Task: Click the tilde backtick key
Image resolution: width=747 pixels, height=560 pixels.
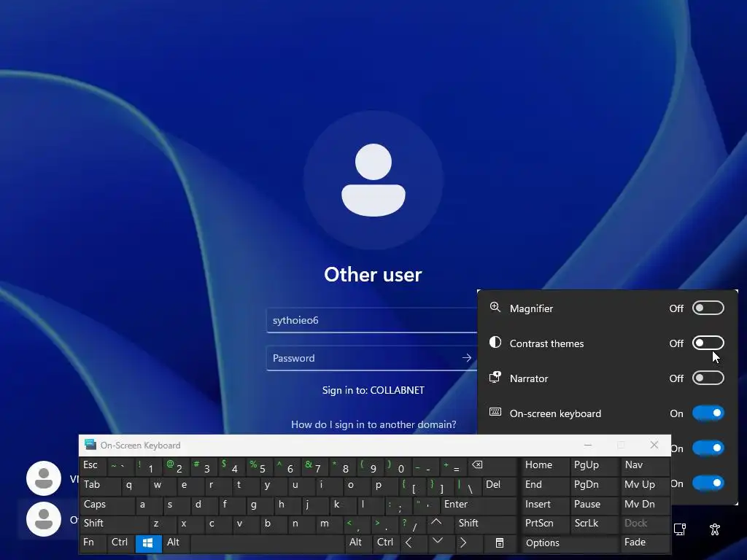Action: click(x=121, y=466)
